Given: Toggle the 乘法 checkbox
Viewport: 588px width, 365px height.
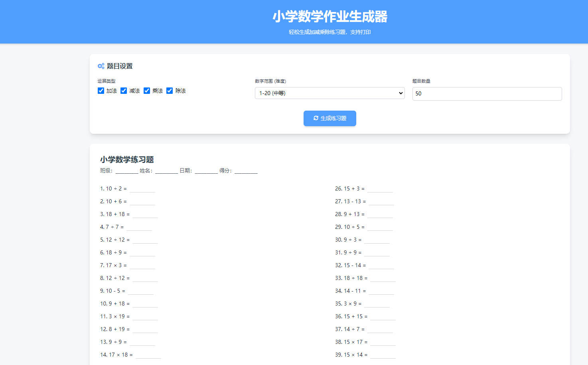Looking at the screenshot, I should pos(147,91).
